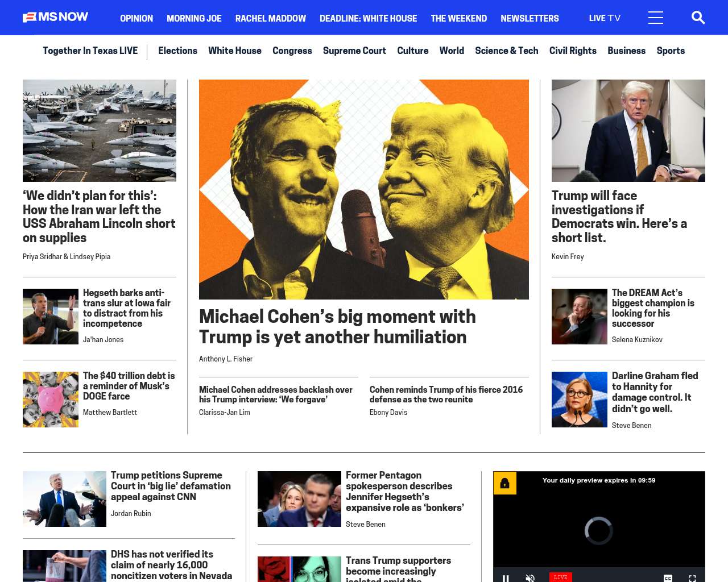Read Cohen reminds Trump 2016 defense article

[x=446, y=394]
